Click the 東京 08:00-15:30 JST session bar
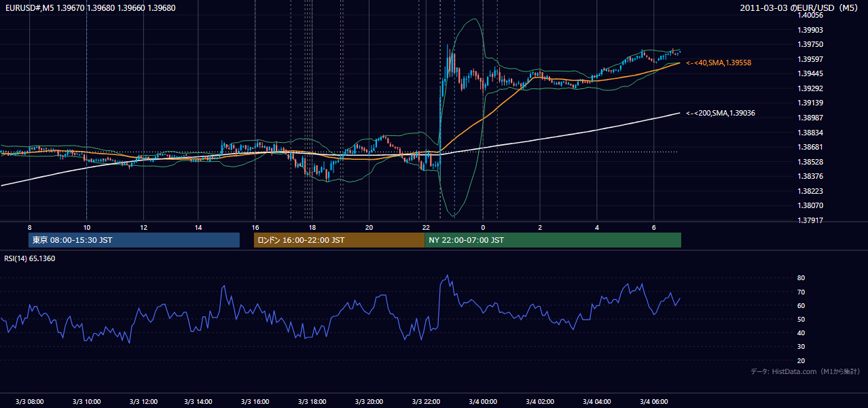 coord(134,240)
